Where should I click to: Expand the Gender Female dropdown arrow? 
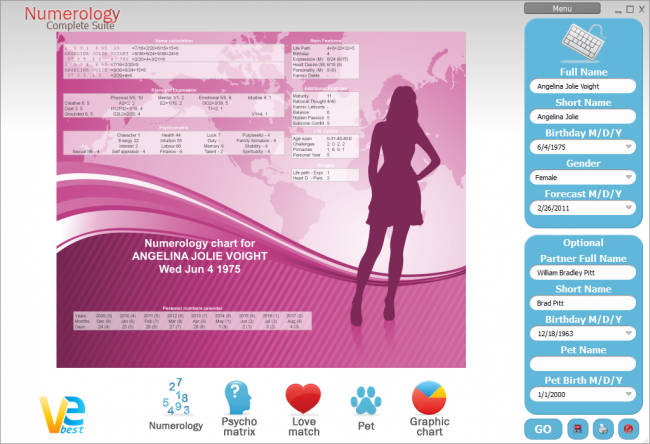click(x=628, y=177)
